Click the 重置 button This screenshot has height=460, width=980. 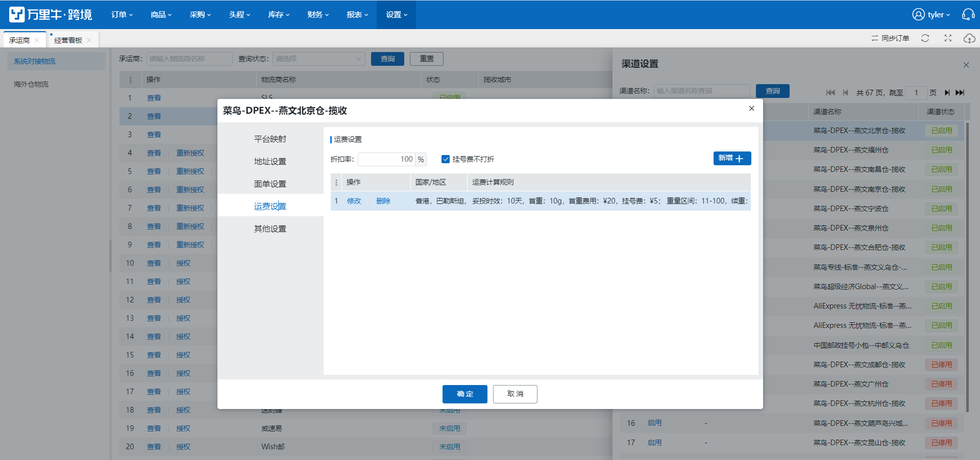click(x=427, y=59)
